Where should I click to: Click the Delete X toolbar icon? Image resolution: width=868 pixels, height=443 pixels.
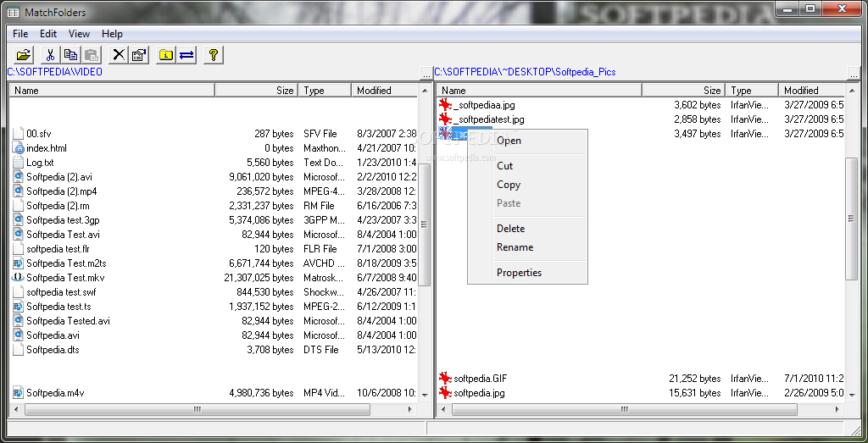click(119, 55)
